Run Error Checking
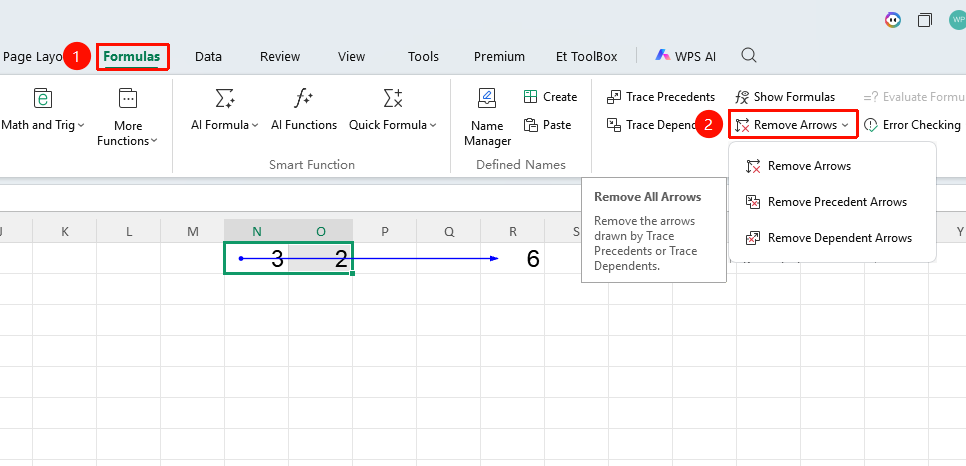The image size is (966, 466). point(912,125)
